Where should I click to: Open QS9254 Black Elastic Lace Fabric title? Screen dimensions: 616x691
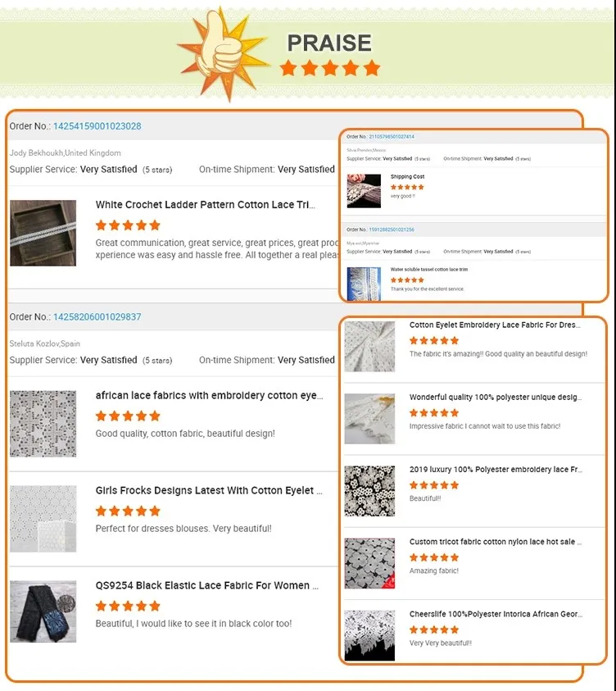click(207, 585)
